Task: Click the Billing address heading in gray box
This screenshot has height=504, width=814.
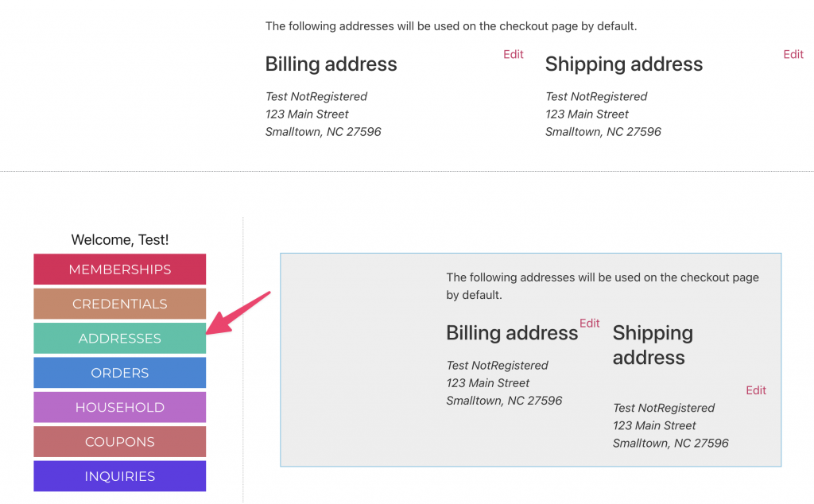Action: click(511, 333)
